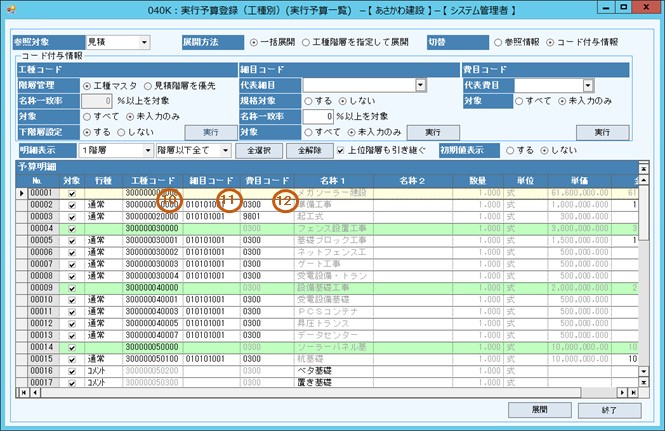Image resolution: width=665 pixels, height=431 pixels.
Task: Click the 展開 button at the bottom
Action: [x=538, y=411]
